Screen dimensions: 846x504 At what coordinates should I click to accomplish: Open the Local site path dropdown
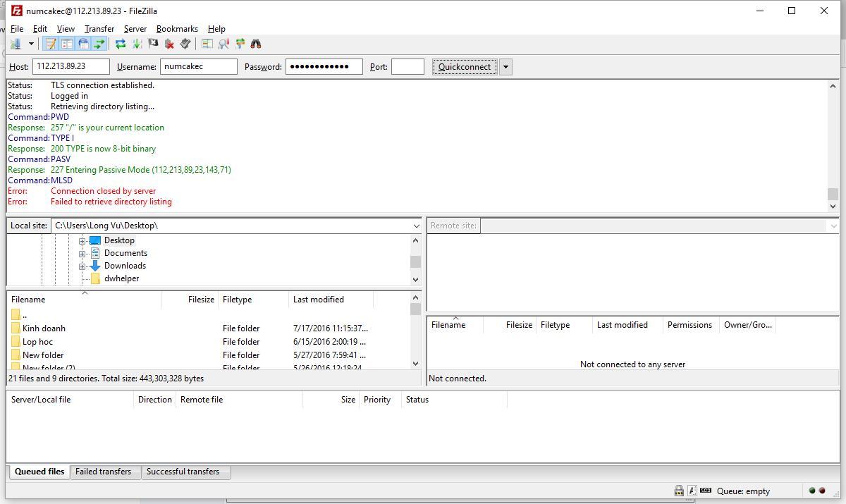tap(416, 226)
